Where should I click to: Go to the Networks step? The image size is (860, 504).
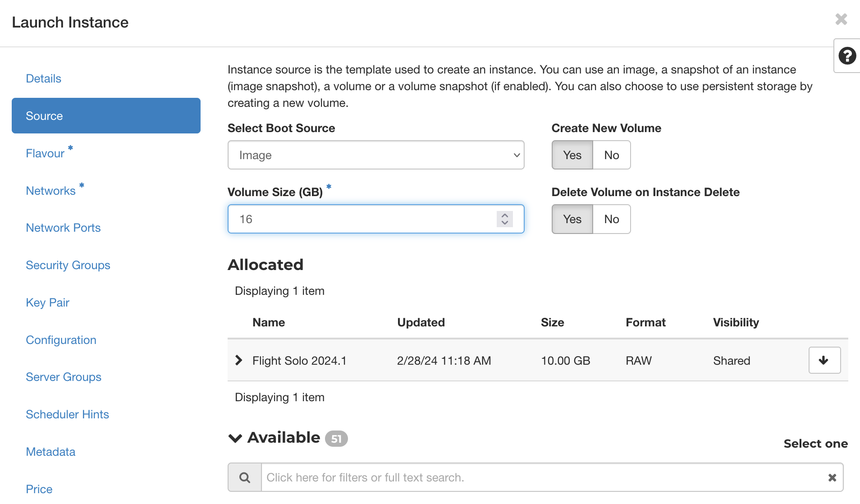[50, 191]
